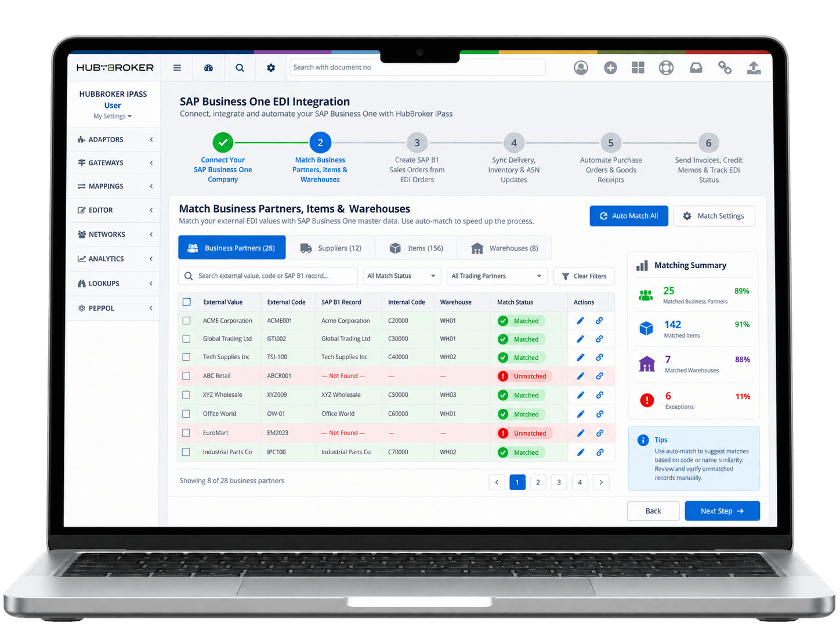Image resolution: width=840 pixels, height=630 pixels.
Task: Click the Clear Filters button
Action: click(584, 276)
